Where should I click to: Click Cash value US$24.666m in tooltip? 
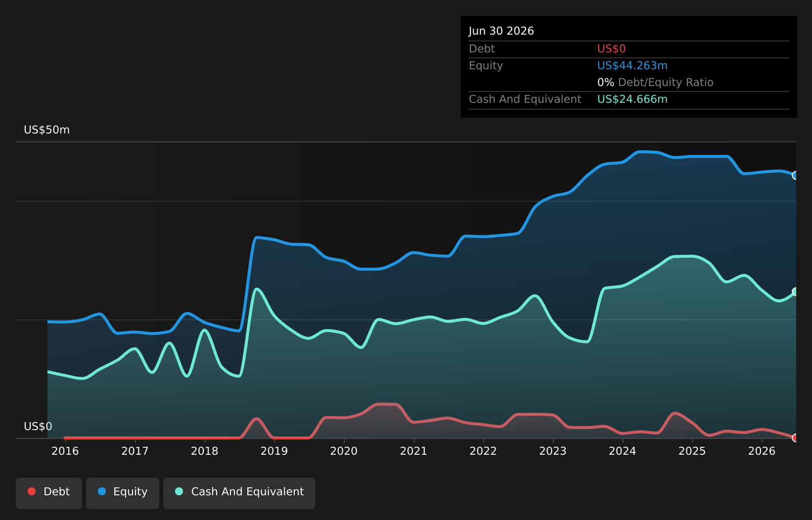coord(632,99)
